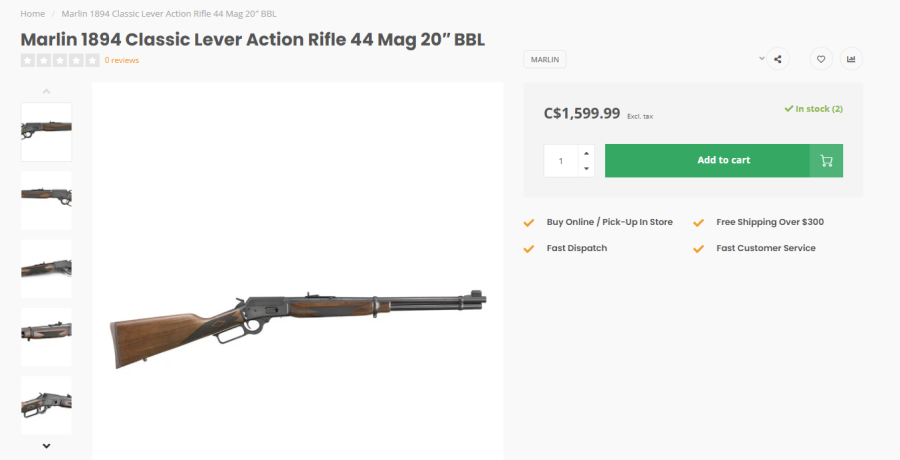Screen dimensions: 900x460
Task: Click the first rating star
Action: pyautogui.click(x=27, y=60)
